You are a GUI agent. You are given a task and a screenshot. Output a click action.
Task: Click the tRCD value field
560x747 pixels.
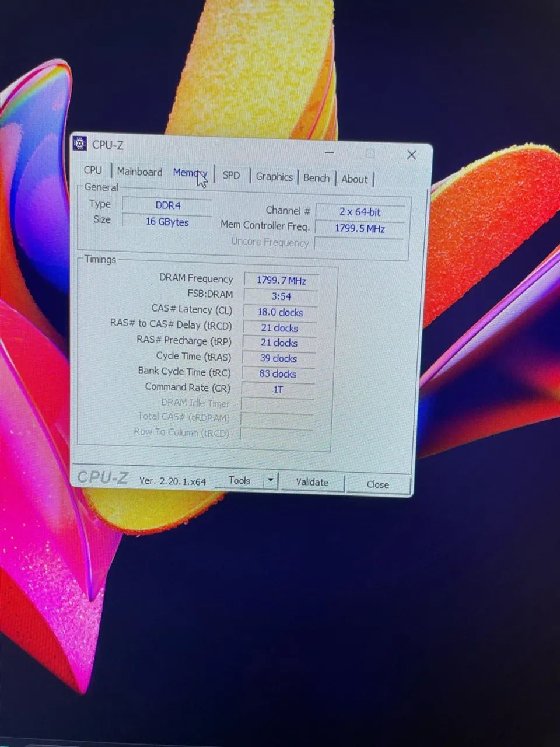(279, 328)
